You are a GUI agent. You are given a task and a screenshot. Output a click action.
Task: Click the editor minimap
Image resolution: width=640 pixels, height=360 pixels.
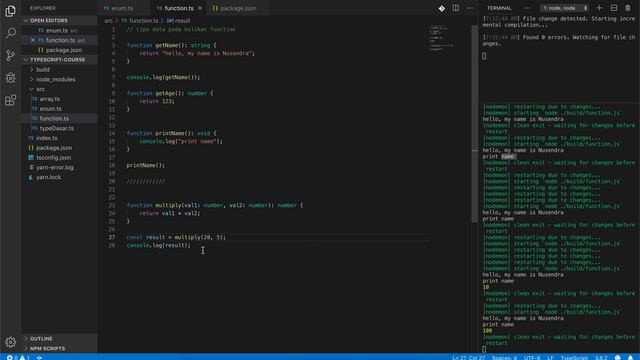point(443,39)
